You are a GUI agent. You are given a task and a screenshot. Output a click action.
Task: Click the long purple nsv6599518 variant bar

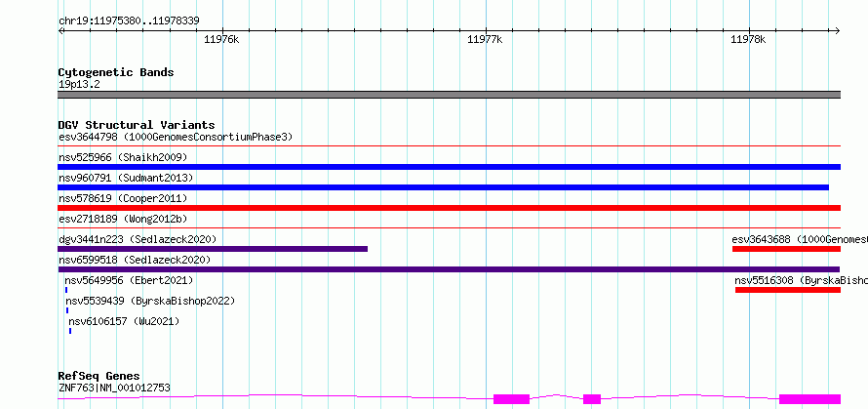tap(449, 269)
